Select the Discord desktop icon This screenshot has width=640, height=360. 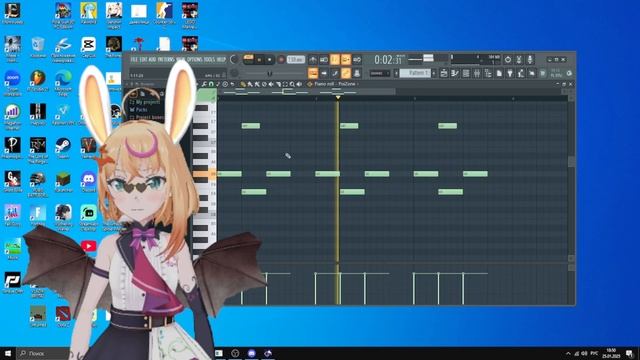point(88,182)
